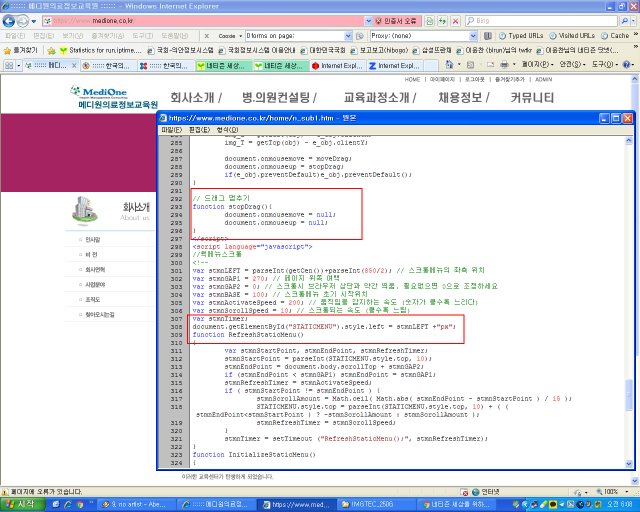Switch to the Internet Expl tab with Z icon

394,65
